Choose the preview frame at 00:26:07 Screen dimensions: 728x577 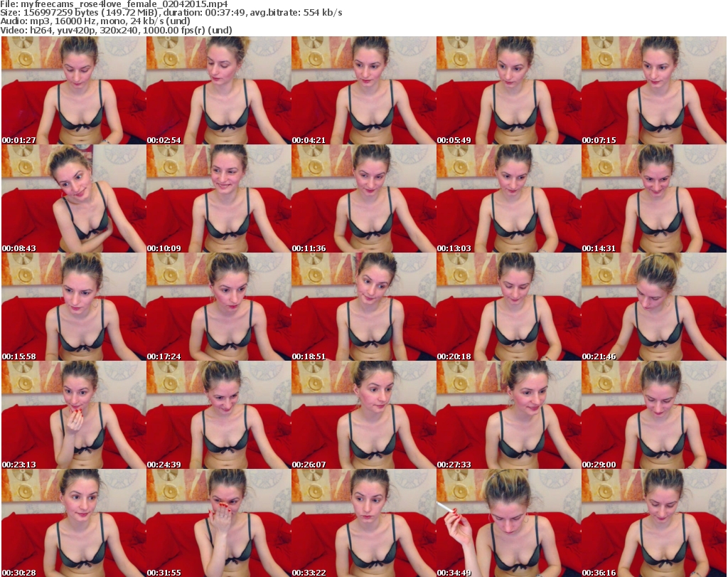coord(363,415)
